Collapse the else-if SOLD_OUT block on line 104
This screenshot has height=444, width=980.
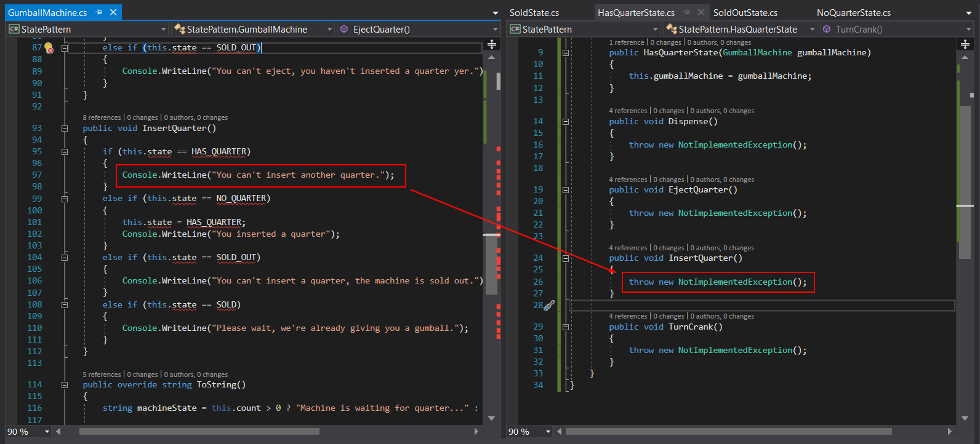65,258
